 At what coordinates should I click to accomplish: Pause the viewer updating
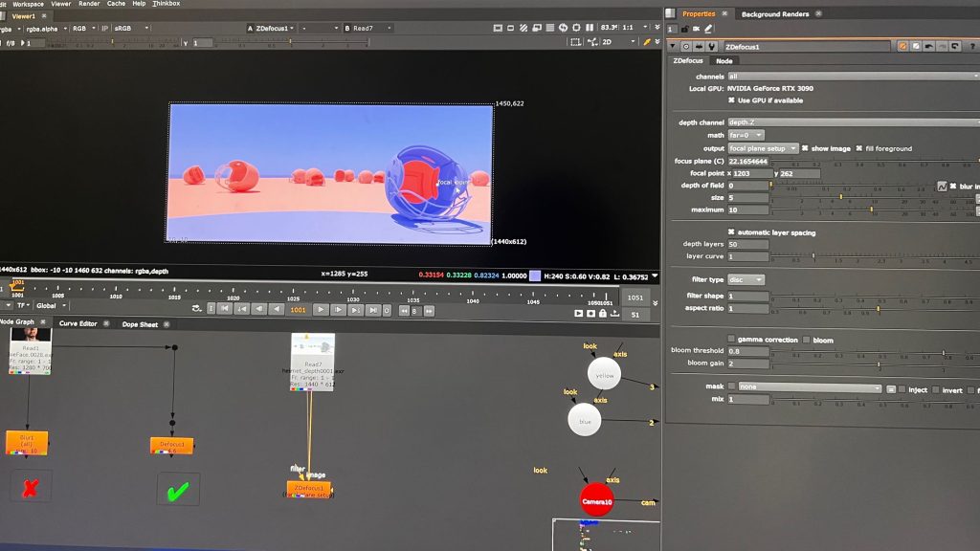pos(590,28)
